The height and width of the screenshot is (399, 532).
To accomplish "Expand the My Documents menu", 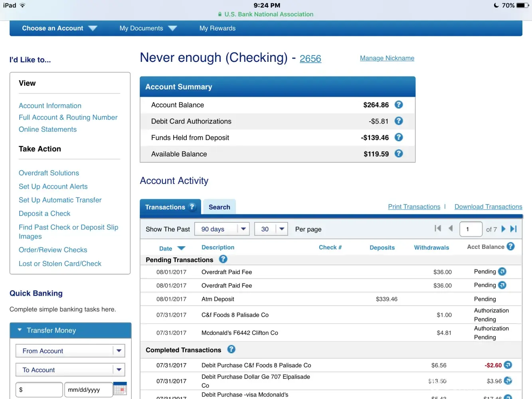I will 148,28.
